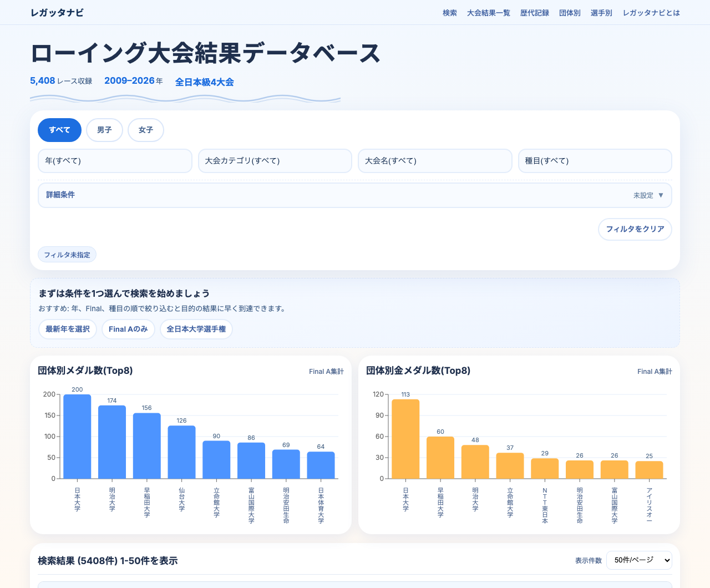Click the まずは条件を1つ選んで検索を始めましょう heading
The image size is (710, 588).
click(124, 293)
